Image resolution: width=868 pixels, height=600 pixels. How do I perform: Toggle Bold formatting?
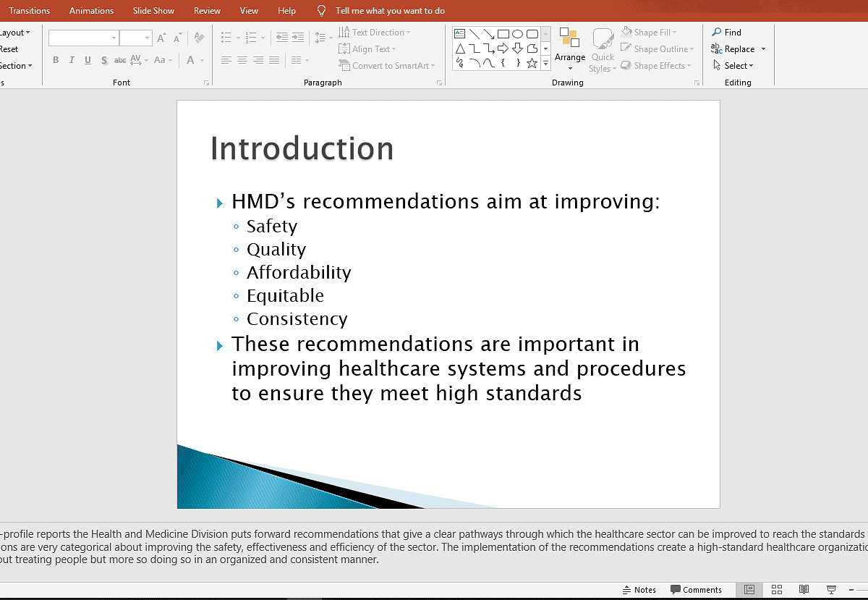(x=56, y=60)
